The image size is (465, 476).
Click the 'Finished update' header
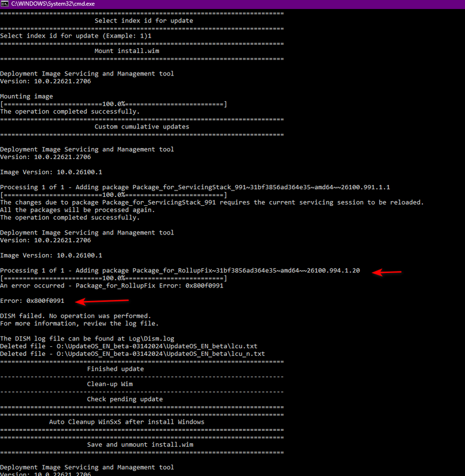point(116,369)
